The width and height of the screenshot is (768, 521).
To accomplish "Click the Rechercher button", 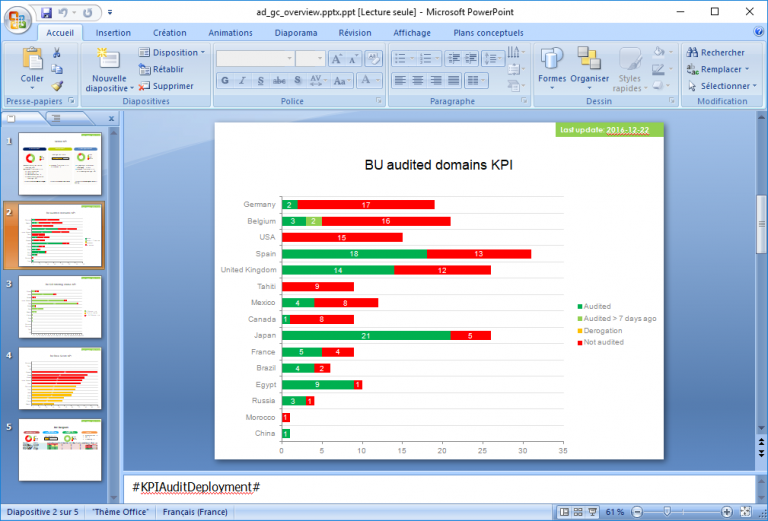I will (x=715, y=52).
